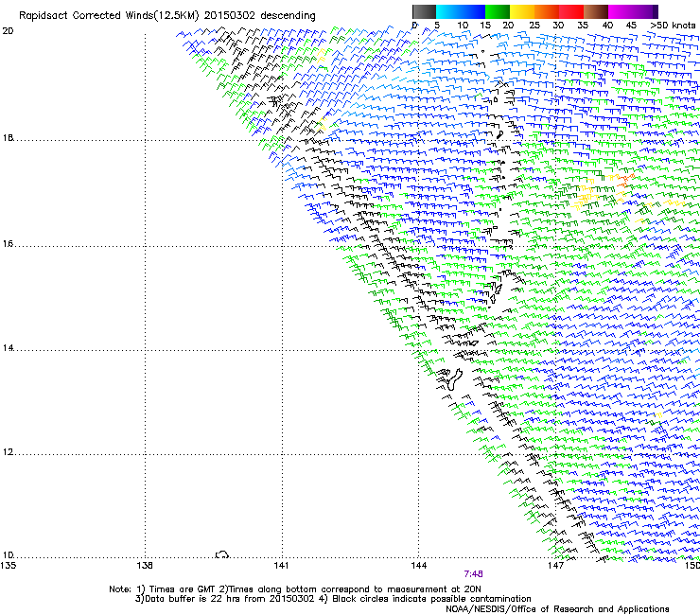Click latitude axis label '18'

tap(8, 138)
